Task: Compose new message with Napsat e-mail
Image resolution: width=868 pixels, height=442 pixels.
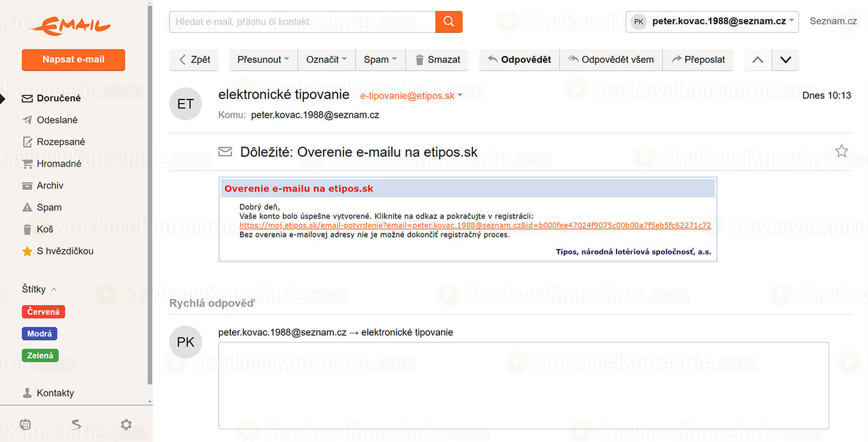Action: (x=74, y=60)
